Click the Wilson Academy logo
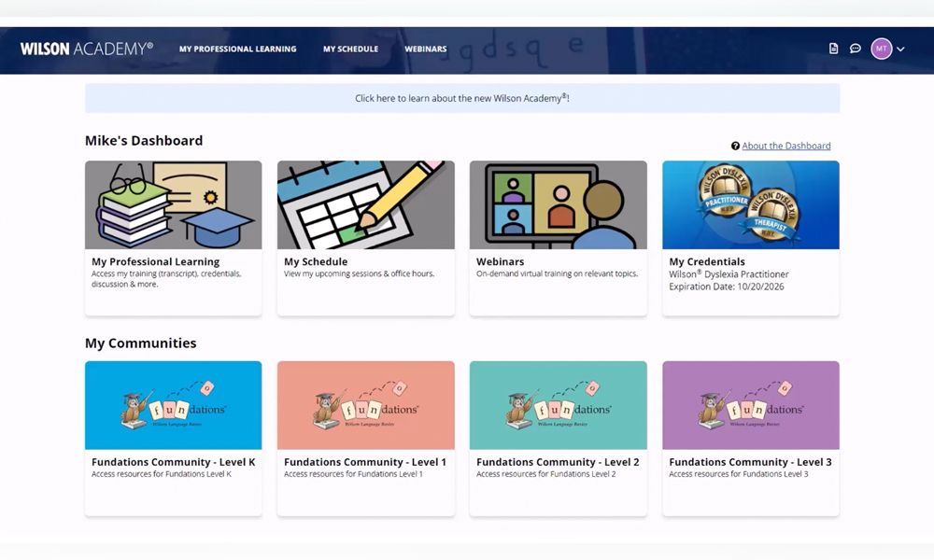934x560 pixels. click(x=86, y=49)
